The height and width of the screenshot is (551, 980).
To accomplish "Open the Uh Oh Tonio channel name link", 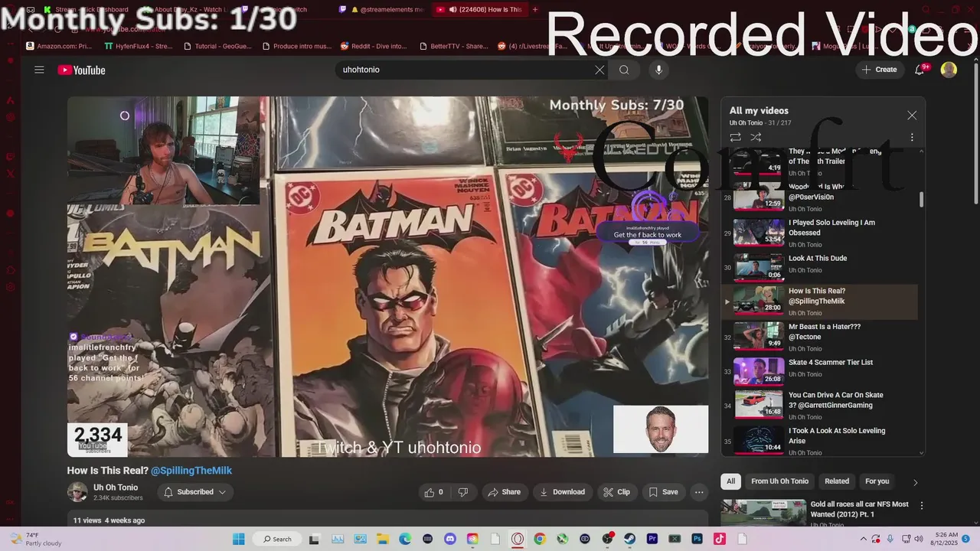I will (116, 487).
